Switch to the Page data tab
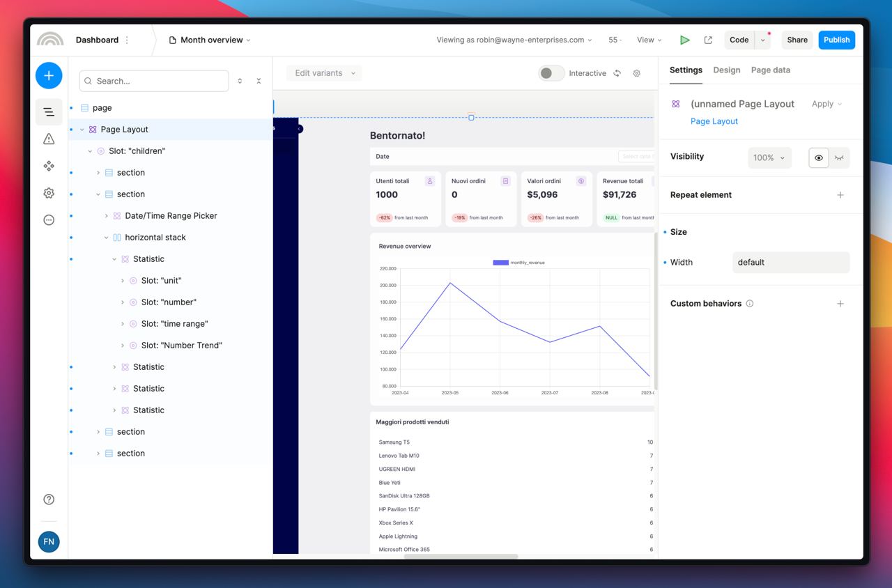 (771, 70)
